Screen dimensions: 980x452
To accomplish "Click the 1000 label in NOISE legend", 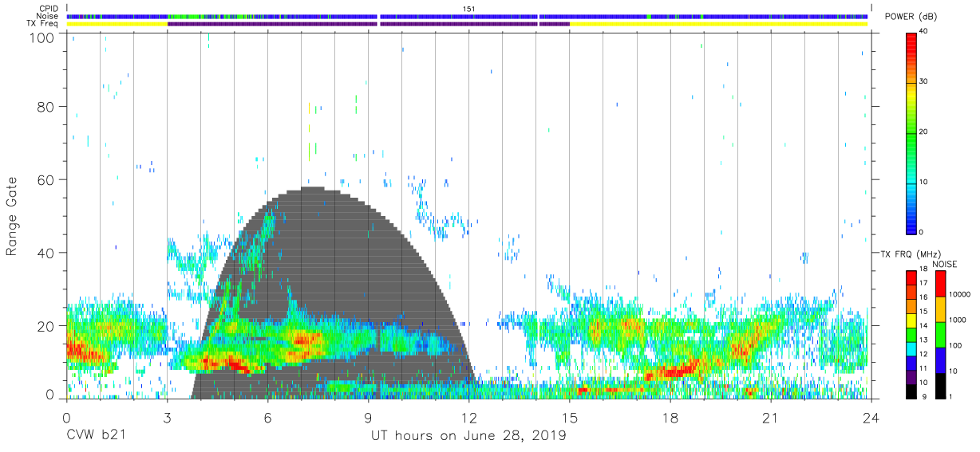I will [x=957, y=320].
